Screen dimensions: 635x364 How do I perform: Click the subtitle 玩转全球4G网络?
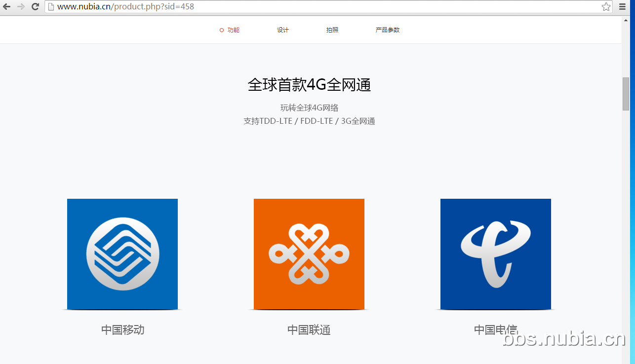coord(309,108)
